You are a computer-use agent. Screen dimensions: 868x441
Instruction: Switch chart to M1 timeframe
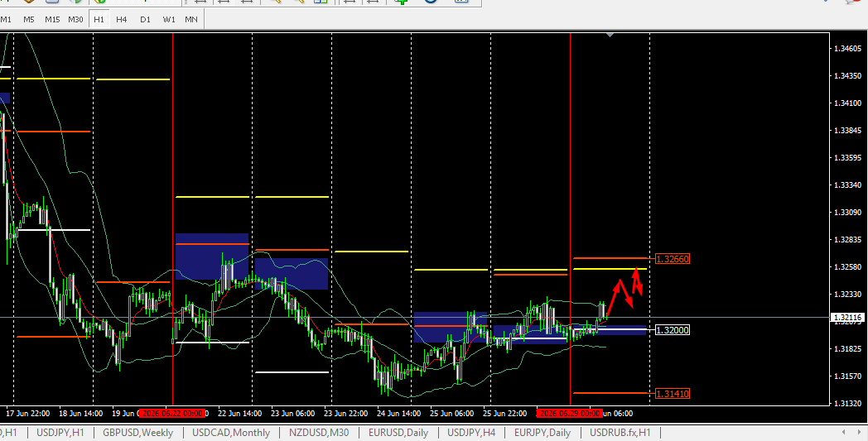6,19
